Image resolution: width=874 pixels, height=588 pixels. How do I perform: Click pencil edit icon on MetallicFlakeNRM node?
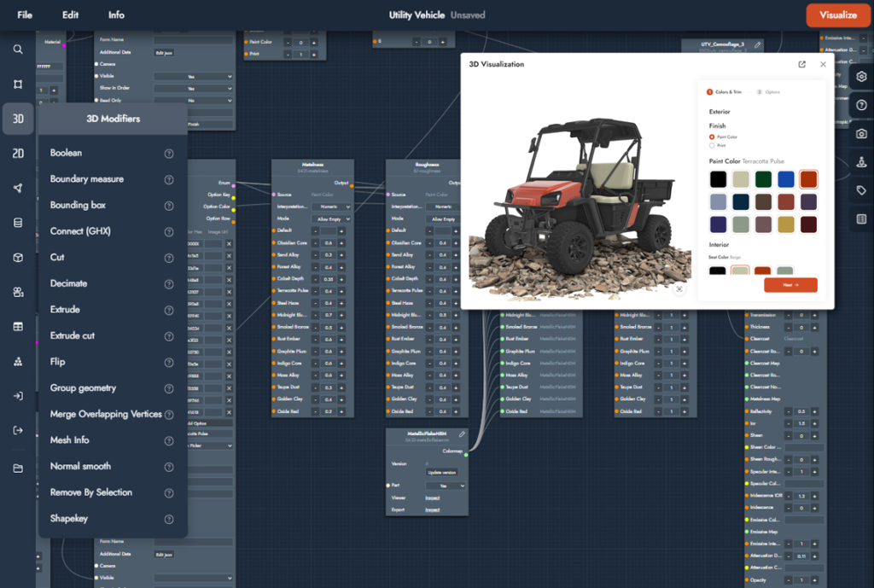coord(462,434)
